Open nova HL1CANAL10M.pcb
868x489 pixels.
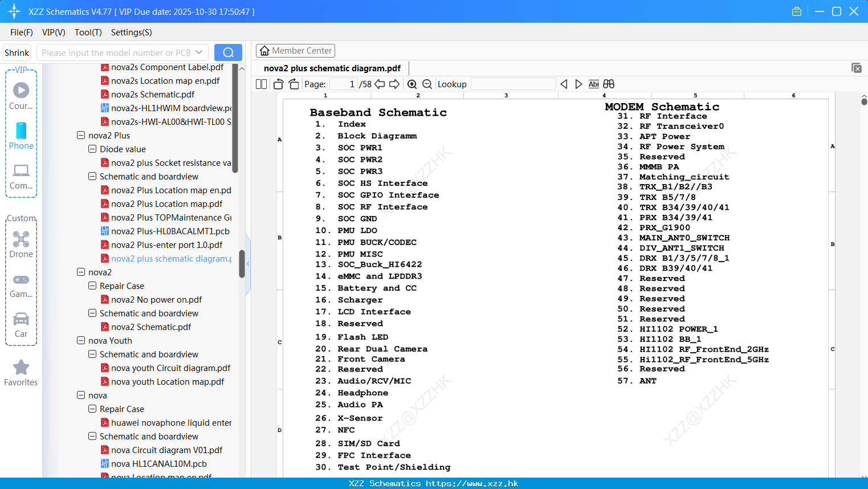pos(159,464)
